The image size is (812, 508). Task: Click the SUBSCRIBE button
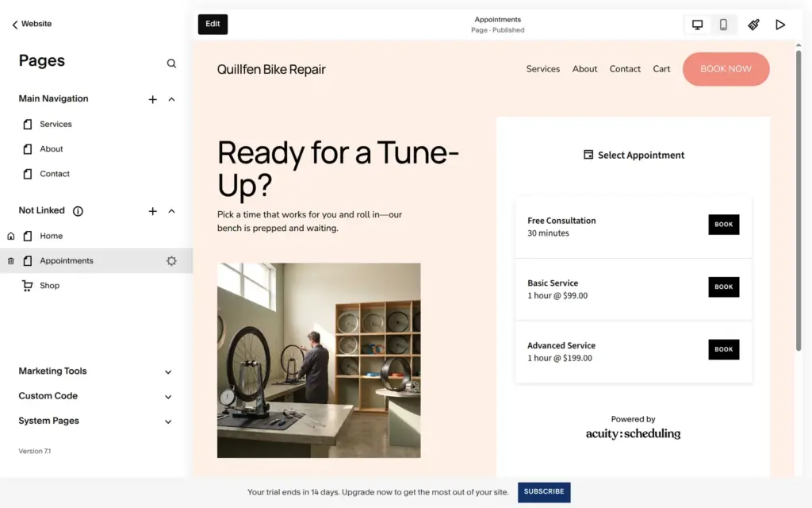[x=544, y=492]
